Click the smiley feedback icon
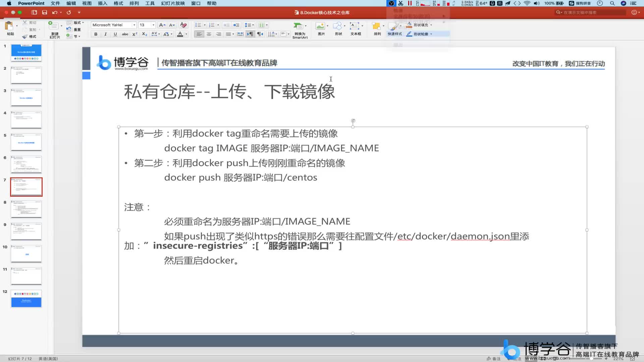Viewport: 644px width, 362px height. (x=634, y=12)
